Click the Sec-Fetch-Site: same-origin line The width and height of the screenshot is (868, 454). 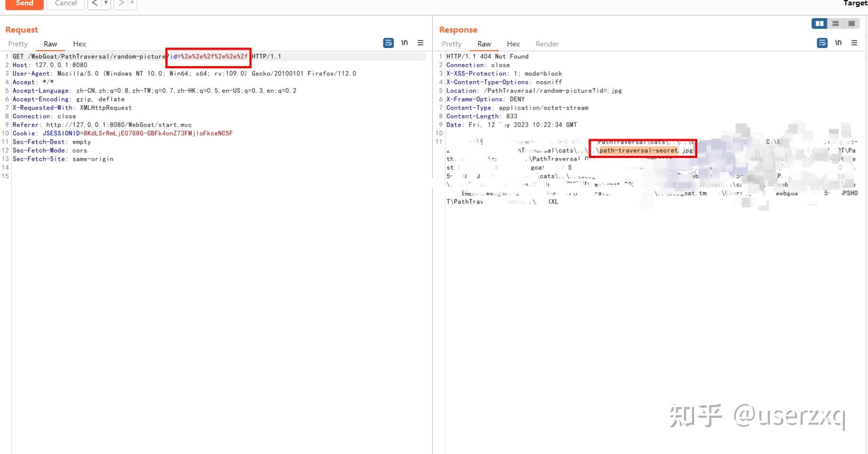point(63,159)
